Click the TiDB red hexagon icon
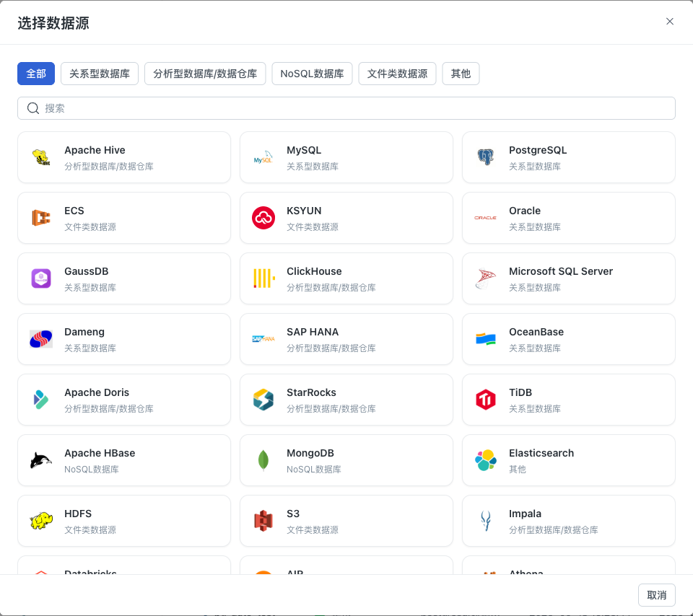Screen dimensions: 693x616 point(486,399)
